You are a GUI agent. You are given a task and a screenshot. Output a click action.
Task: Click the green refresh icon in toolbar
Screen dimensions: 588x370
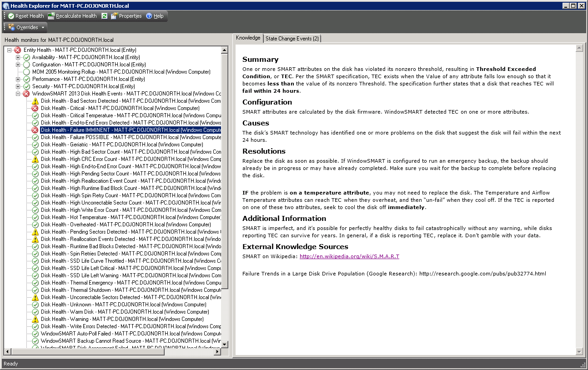click(105, 16)
